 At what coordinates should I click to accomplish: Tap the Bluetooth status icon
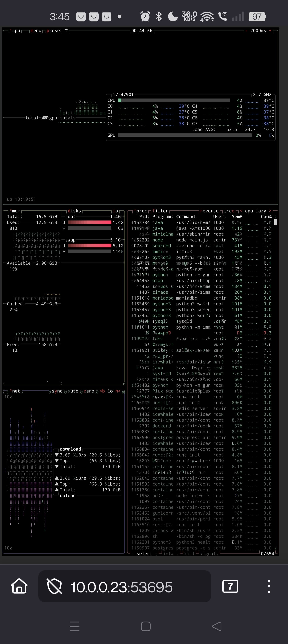[159, 16]
